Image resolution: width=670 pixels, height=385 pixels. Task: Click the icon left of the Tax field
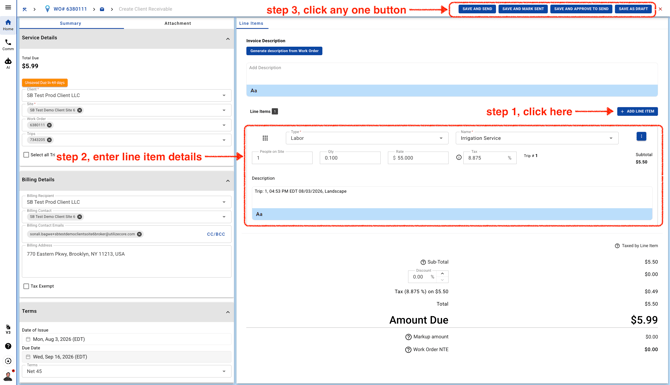[458, 158]
